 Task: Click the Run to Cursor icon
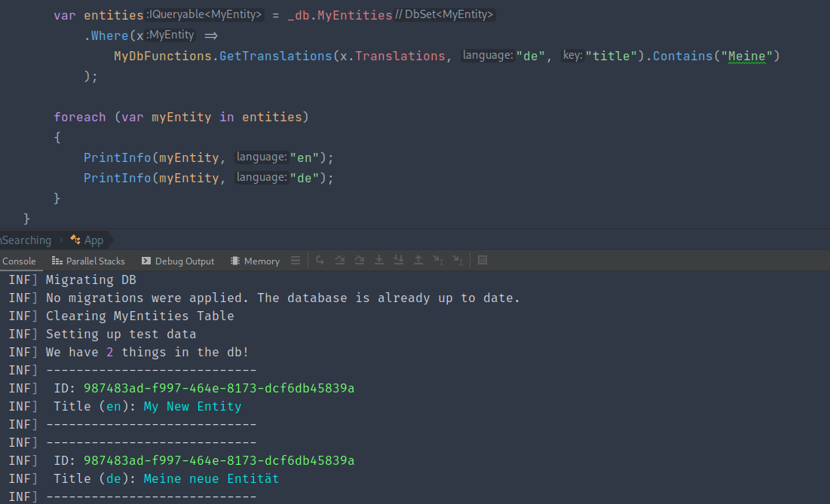tap(438, 261)
